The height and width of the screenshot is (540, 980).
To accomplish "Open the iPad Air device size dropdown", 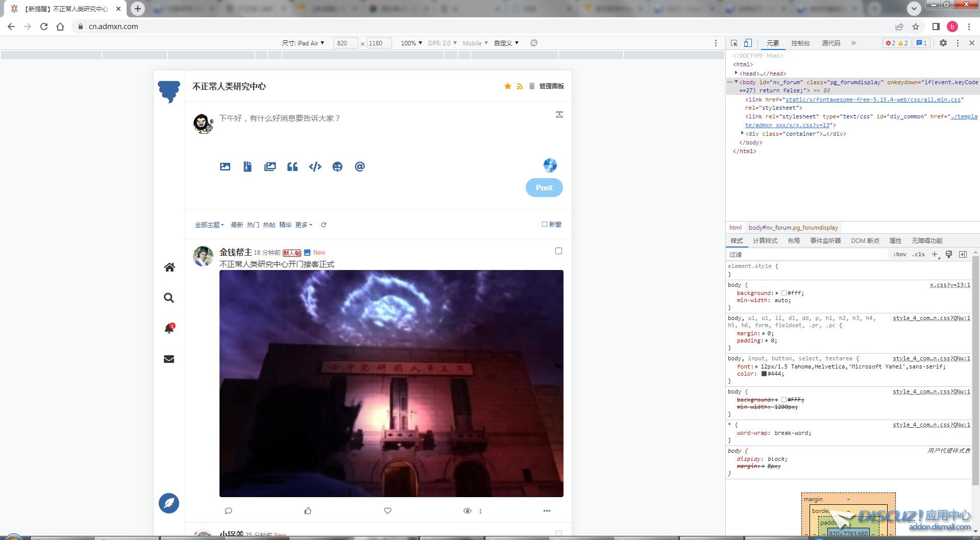I will point(303,43).
